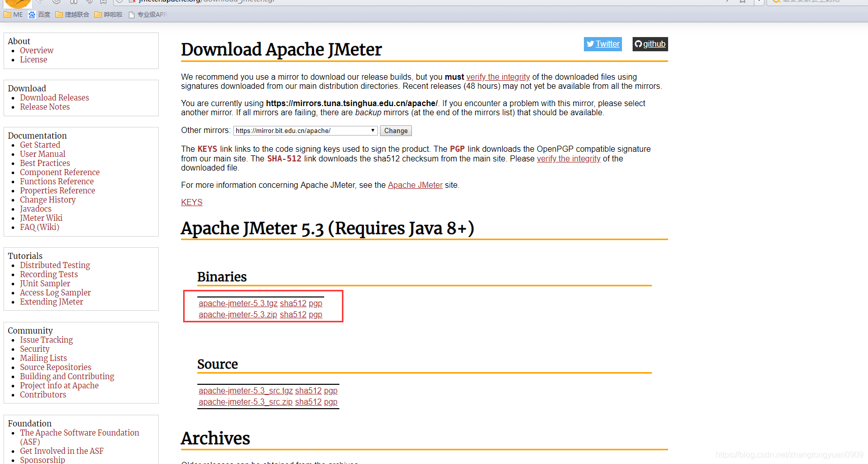868x464 pixels.
Task: Download apache-jmeter-5.3_src.zip source
Action: [x=246, y=402]
